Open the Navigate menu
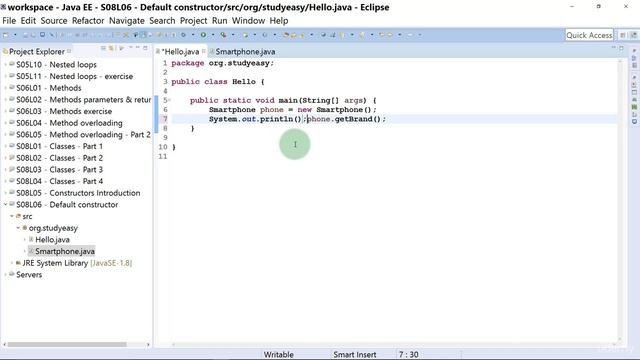This screenshot has width=640, height=360. [x=127, y=21]
